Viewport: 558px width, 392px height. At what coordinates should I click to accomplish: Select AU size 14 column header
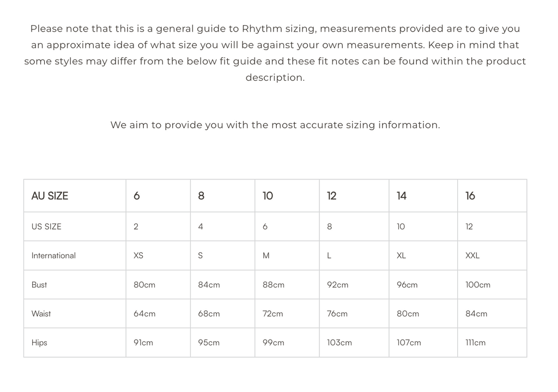[x=402, y=196]
